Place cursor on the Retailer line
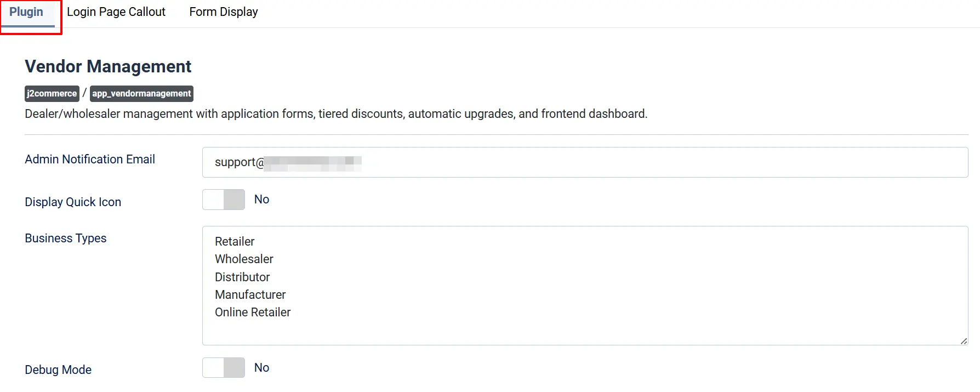 coord(235,242)
